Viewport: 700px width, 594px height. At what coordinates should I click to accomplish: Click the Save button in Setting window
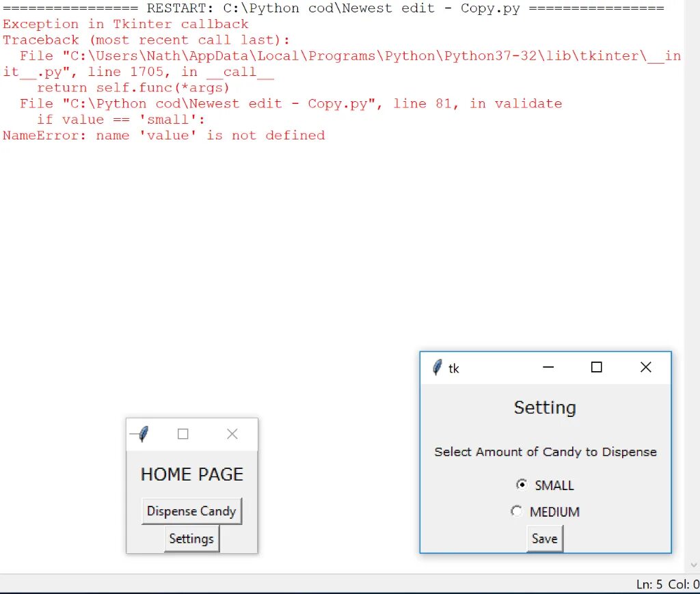click(x=545, y=539)
